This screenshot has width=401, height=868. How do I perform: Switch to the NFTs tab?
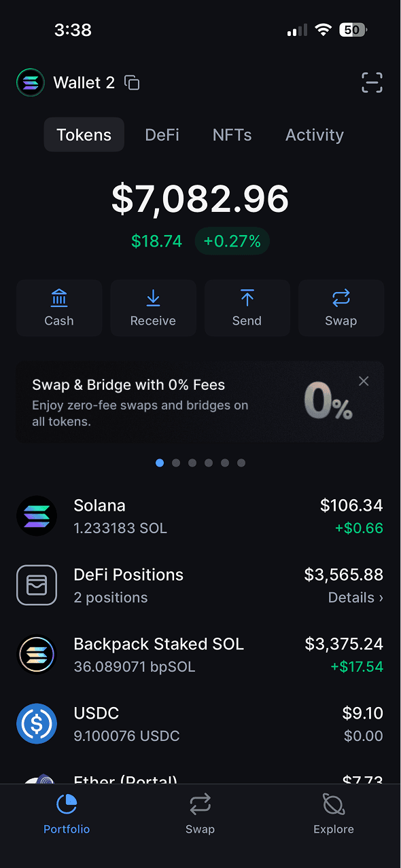[232, 134]
